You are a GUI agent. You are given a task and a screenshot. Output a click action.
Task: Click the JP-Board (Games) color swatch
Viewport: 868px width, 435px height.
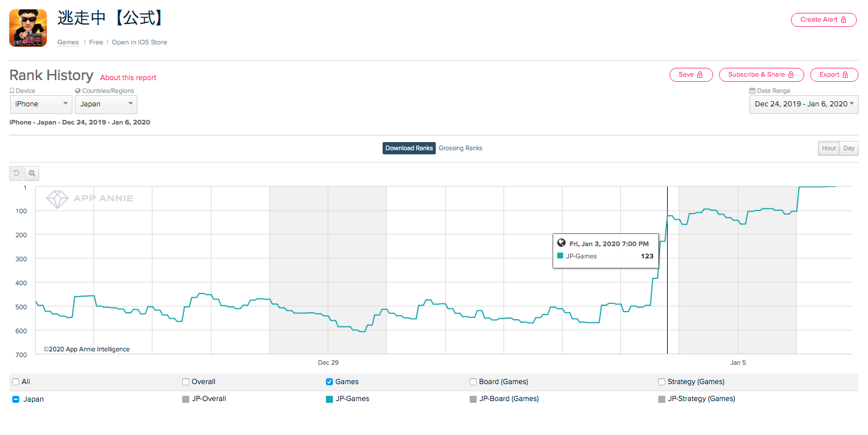point(473,399)
